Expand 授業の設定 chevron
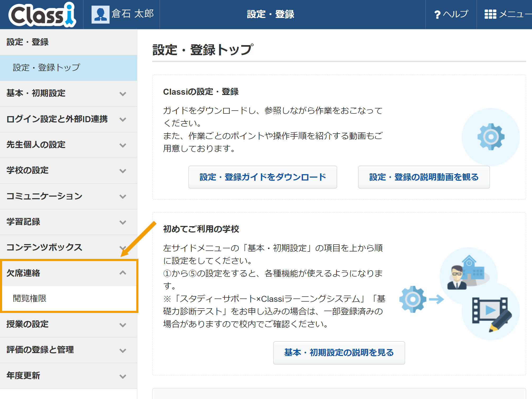 (x=123, y=325)
